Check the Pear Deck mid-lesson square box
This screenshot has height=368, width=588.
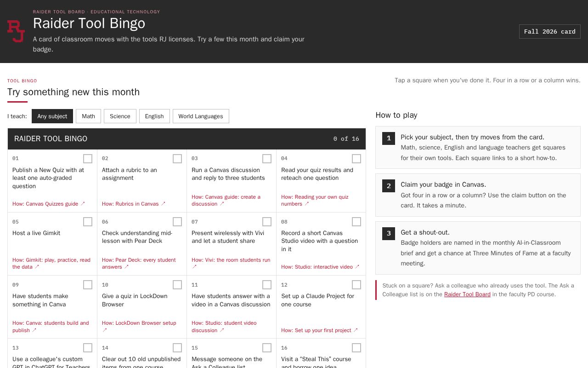[177, 222]
